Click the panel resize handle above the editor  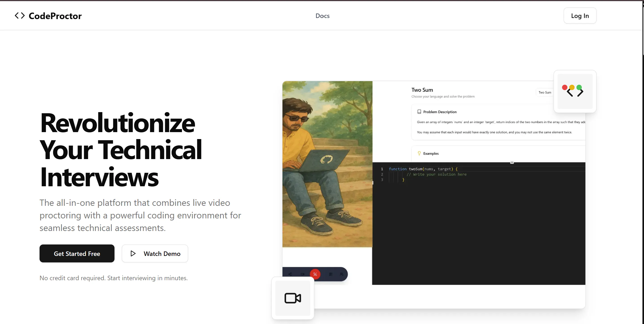[x=512, y=162]
